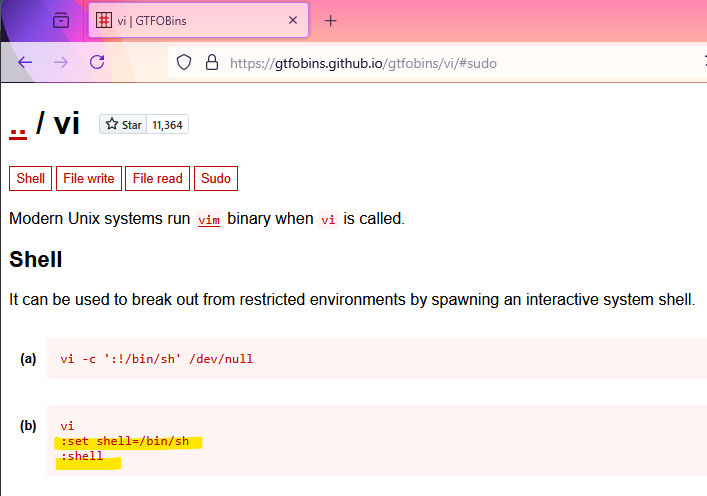Click the vi -c ':!/bin/sh' /dev/null command

click(x=157, y=359)
